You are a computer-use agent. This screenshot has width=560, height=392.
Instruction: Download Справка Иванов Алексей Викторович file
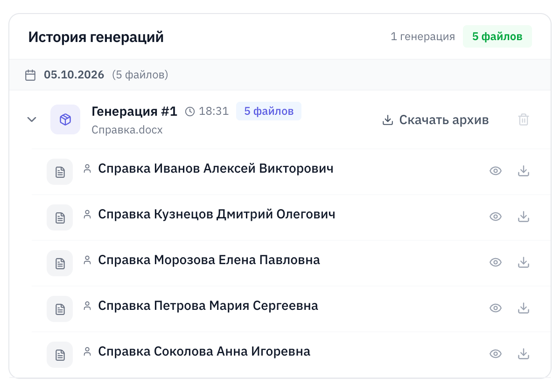point(524,171)
